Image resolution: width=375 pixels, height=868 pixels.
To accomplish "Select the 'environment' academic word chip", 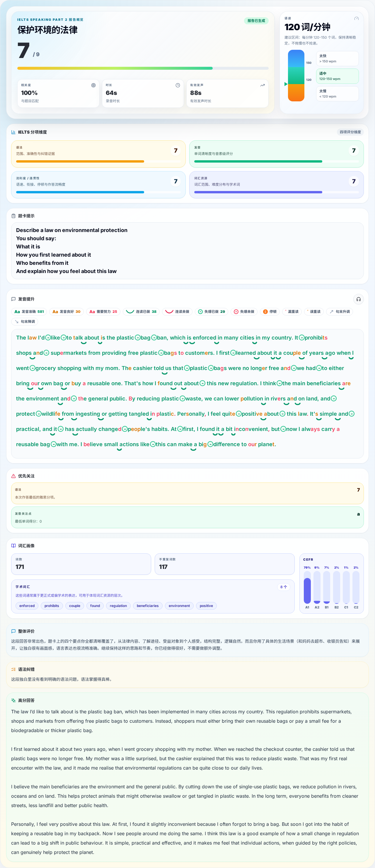I will coord(179,606).
